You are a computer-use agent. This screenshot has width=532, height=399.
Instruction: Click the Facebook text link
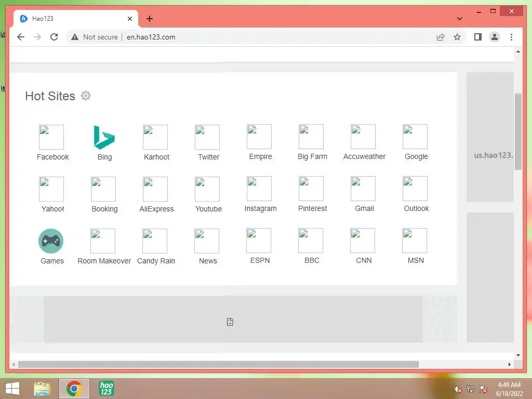click(52, 157)
